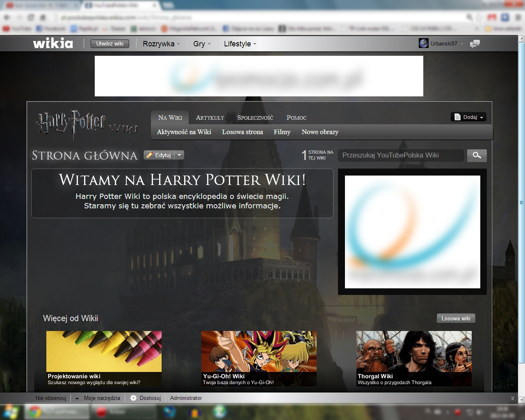This screenshot has height=420, width=525.
Task: Click the browser home icon
Action: [x=43, y=17]
